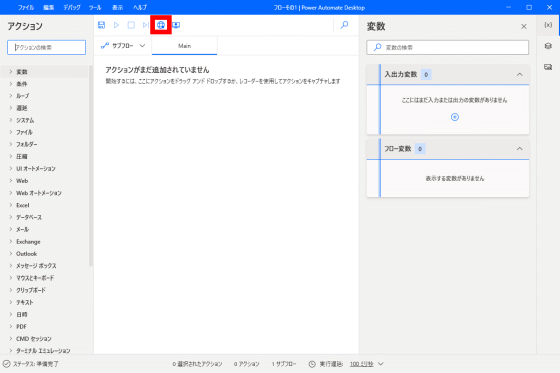Image resolution: width=560 pixels, height=373 pixels.
Task: Click the 1 サブフロー status text
Action: 284,364
